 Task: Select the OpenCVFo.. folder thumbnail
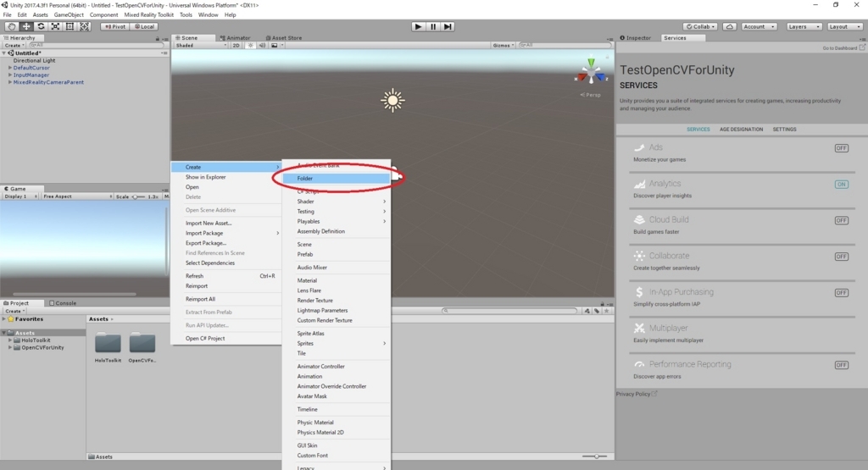(142, 343)
